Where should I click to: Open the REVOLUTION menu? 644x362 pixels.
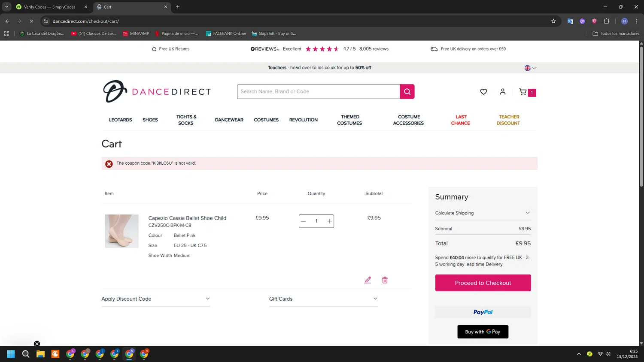pyautogui.click(x=304, y=120)
